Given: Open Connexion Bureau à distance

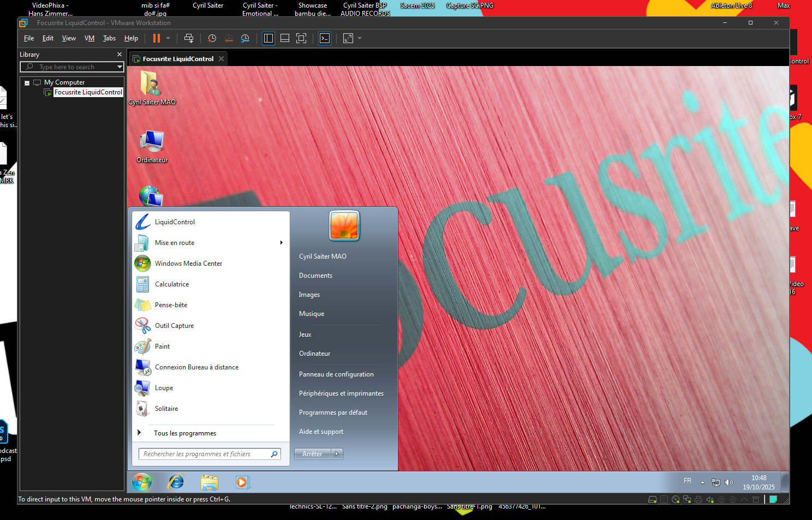Looking at the screenshot, I should click(211, 367).
